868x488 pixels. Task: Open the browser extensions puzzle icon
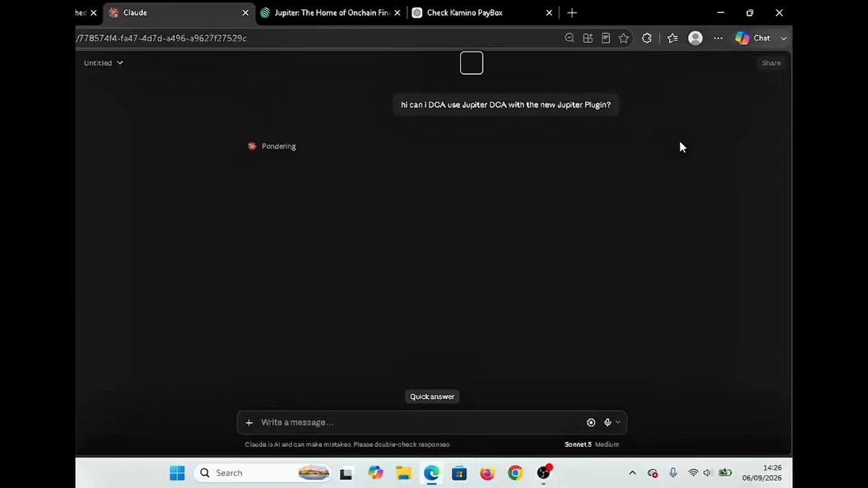tap(647, 38)
